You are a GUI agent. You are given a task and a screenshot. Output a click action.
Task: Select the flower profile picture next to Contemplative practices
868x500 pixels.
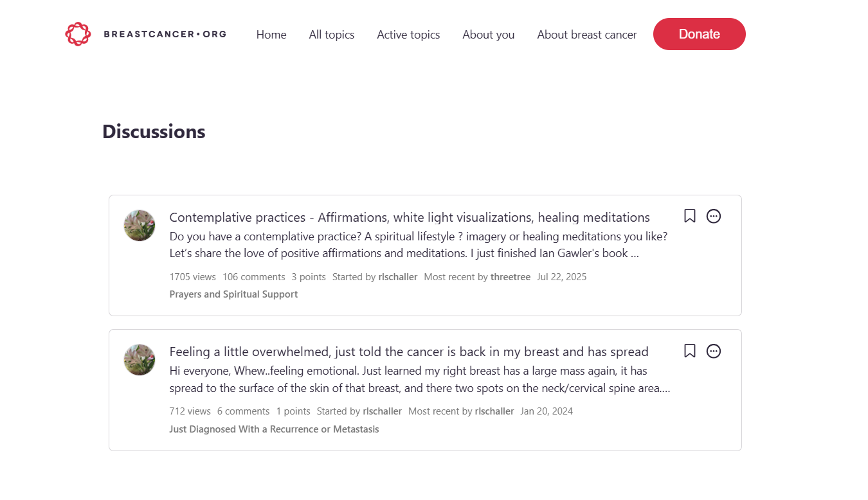pos(139,226)
